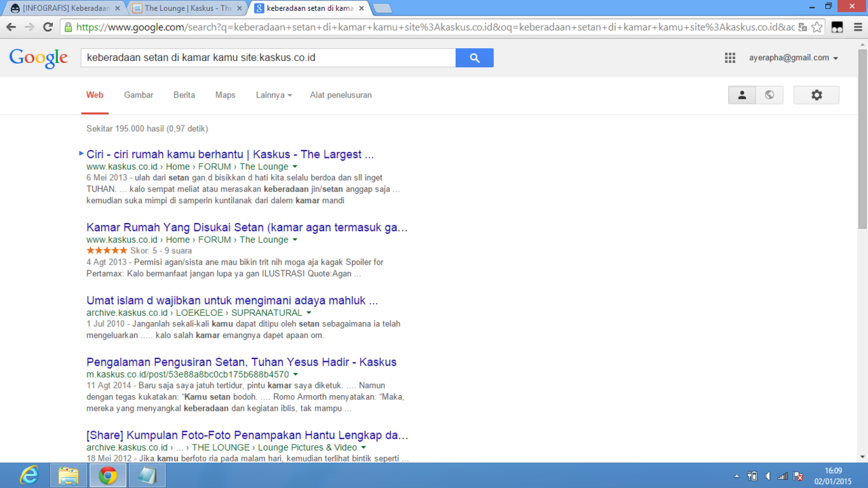Open the Google apps grid
This screenshot has height=488, width=868.
click(730, 58)
